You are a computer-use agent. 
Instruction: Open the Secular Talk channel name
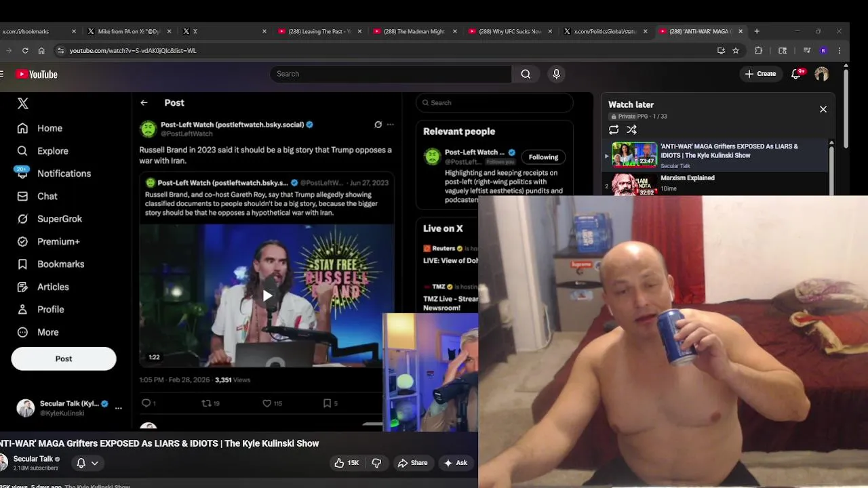tap(33, 459)
